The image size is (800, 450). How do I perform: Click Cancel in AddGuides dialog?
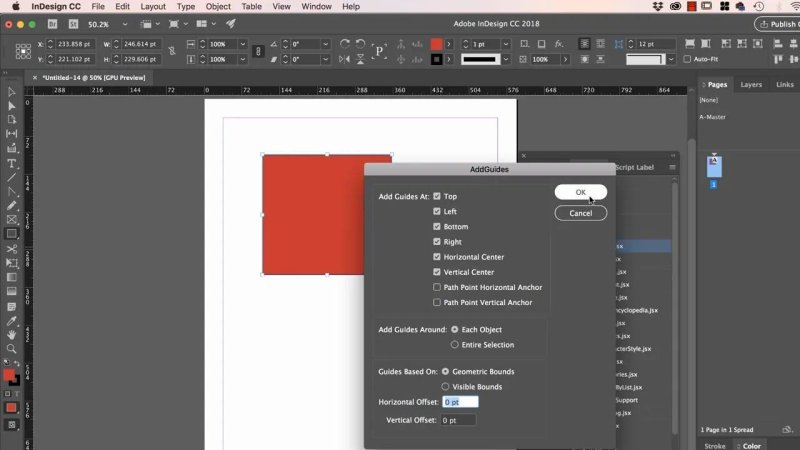pos(581,213)
